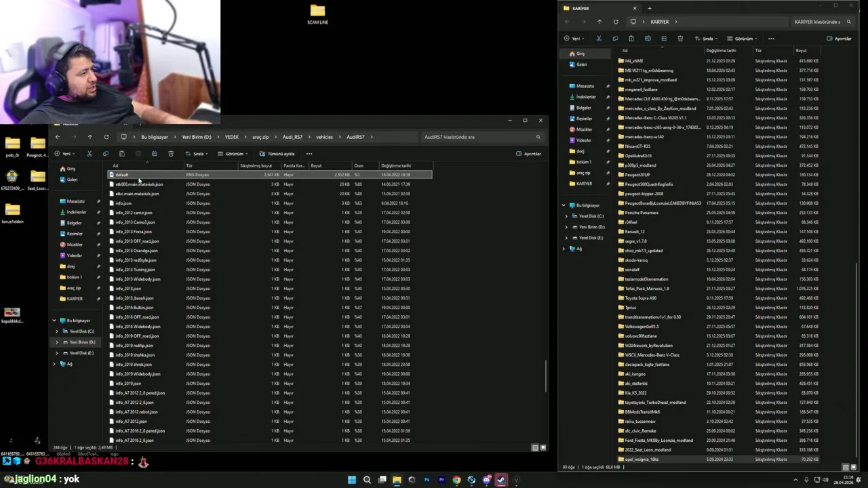The image size is (868, 488).
Task: Click the Cut icon in KARİYER window toolbar
Action: click(599, 39)
